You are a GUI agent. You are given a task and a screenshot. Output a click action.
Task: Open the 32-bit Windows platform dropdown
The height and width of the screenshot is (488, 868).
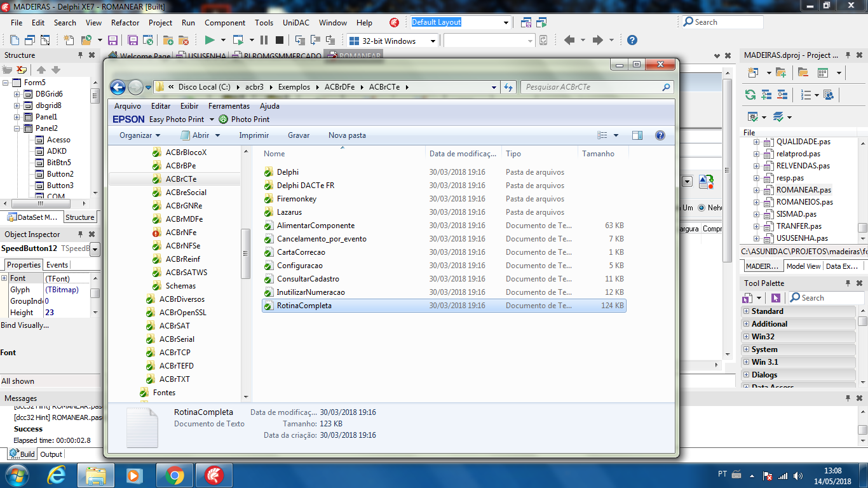[433, 41]
